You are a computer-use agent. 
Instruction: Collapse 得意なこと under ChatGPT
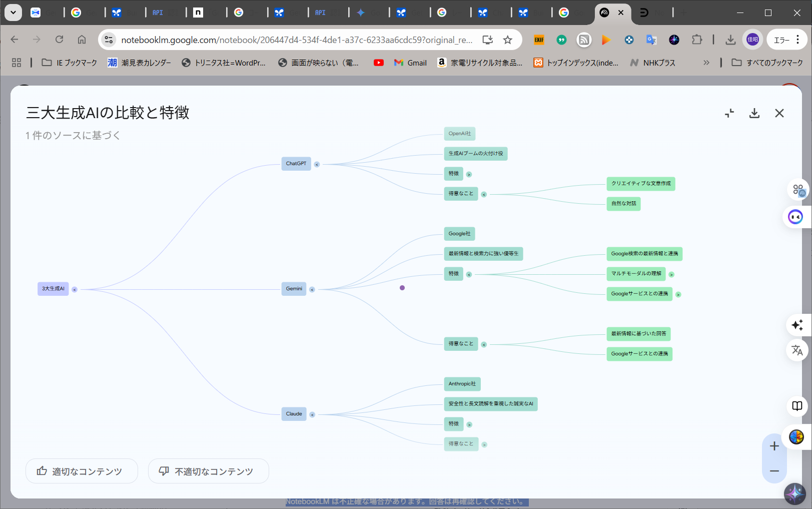pyautogui.click(x=484, y=194)
